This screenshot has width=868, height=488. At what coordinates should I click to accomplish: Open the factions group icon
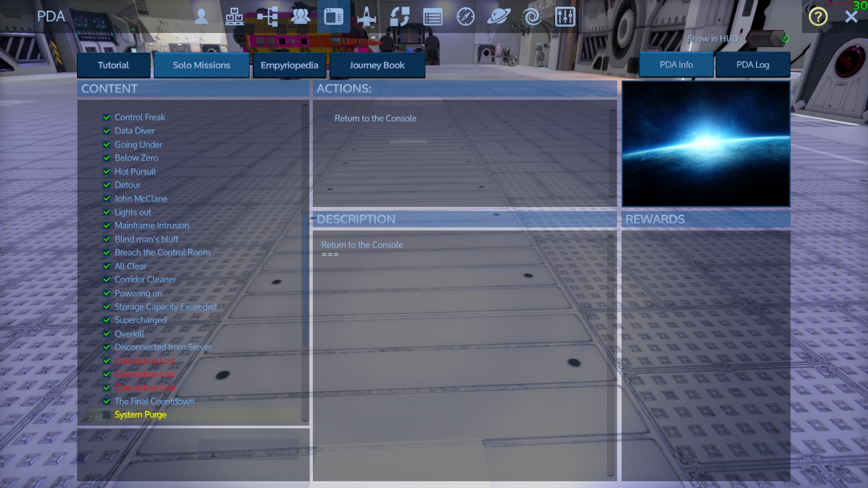(300, 17)
